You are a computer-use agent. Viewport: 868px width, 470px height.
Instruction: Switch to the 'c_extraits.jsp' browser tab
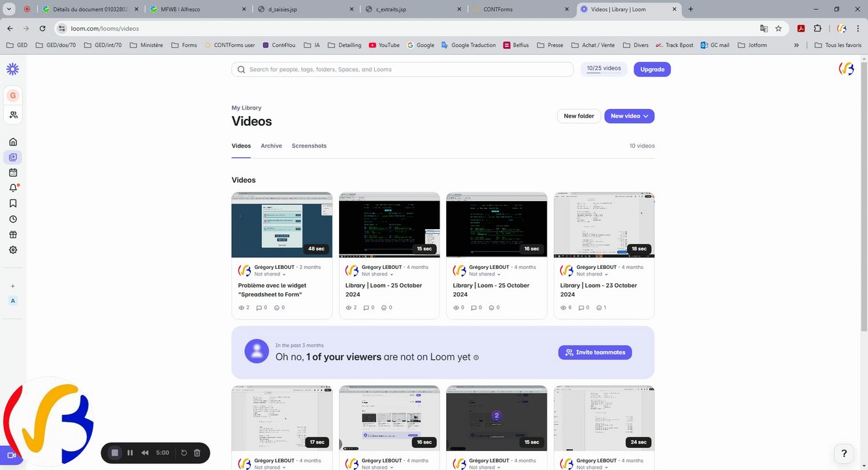pos(413,9)
